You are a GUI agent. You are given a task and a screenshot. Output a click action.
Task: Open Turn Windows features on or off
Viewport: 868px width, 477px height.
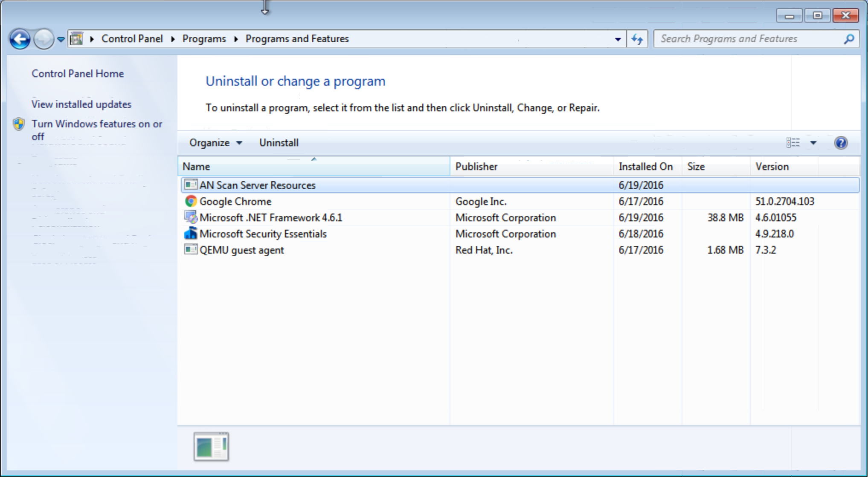(97, 130)
